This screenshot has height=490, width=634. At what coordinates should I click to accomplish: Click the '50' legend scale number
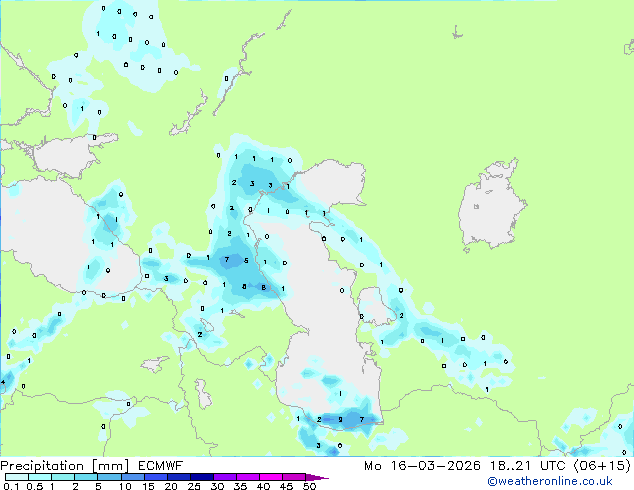coord(310,486)
